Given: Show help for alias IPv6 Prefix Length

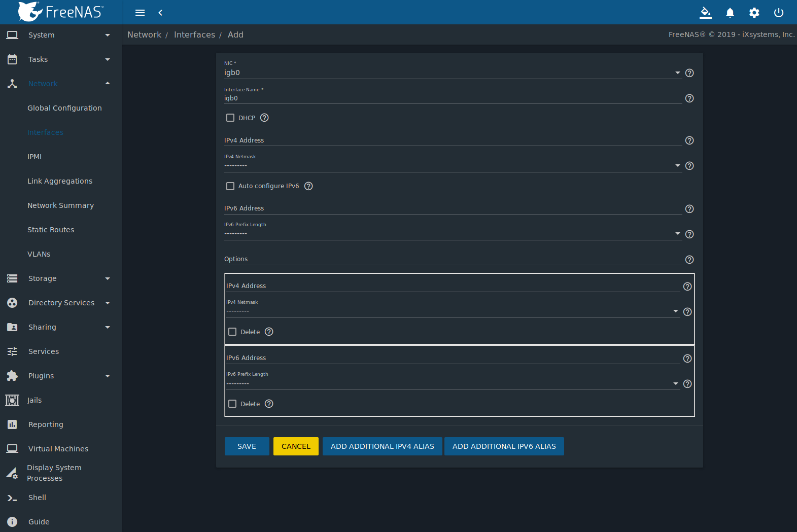Looking at the screenshot, I should point(687,384).
